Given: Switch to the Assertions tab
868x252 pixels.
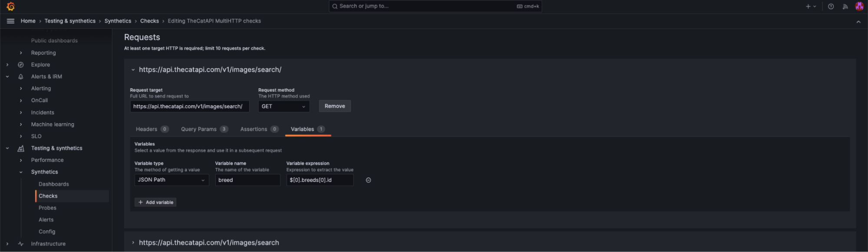Looking at the screenshot, I should pos(259,129).
